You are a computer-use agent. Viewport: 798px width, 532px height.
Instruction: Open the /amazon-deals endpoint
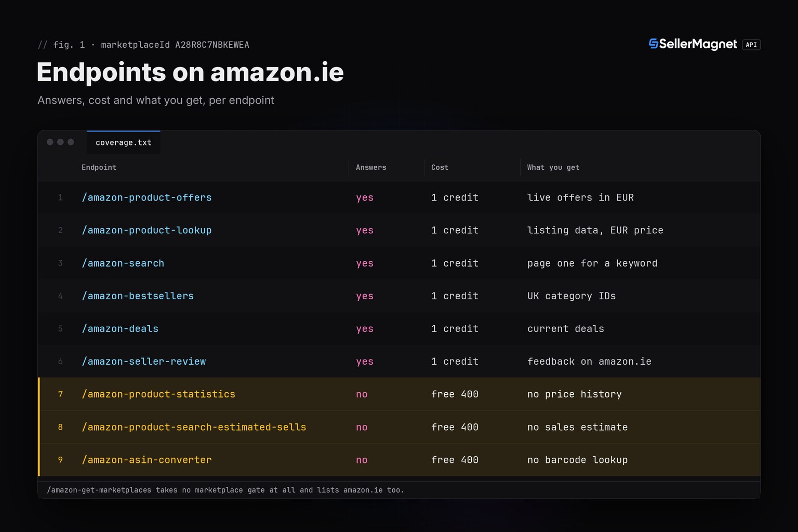pos(120,329)
